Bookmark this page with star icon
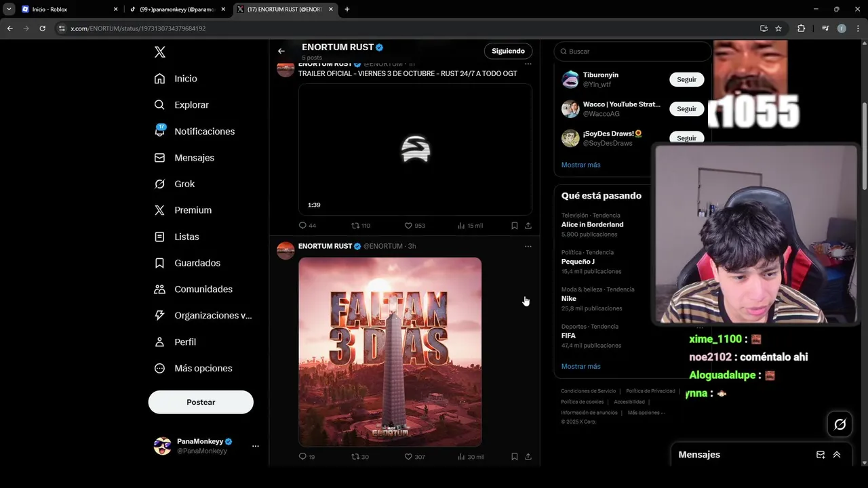This screenshot has height=488, width=868. 778,28
